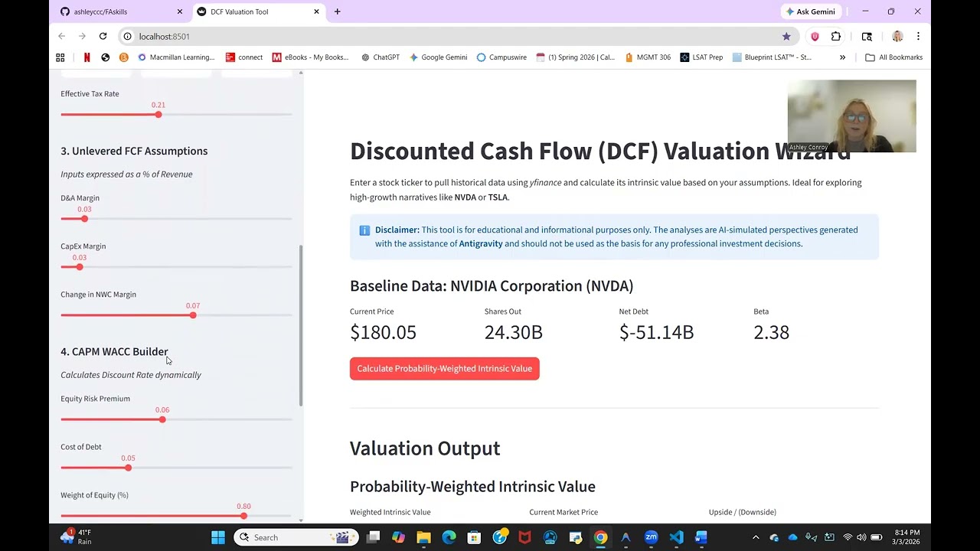Click the Net Debt value $-51.14B
Screen dimensions: 980x551
tap(656, 332)
